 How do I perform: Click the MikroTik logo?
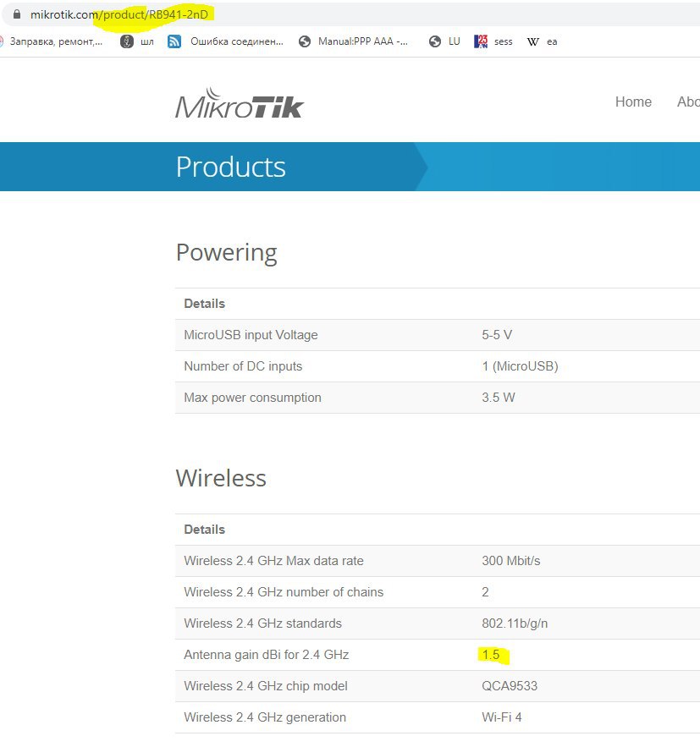click(240, 103)
